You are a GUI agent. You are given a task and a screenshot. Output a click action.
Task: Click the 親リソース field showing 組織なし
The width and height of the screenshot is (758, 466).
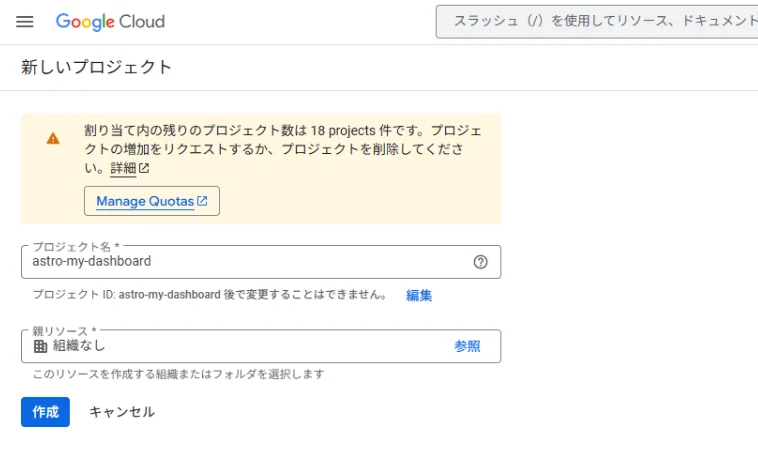240,346
